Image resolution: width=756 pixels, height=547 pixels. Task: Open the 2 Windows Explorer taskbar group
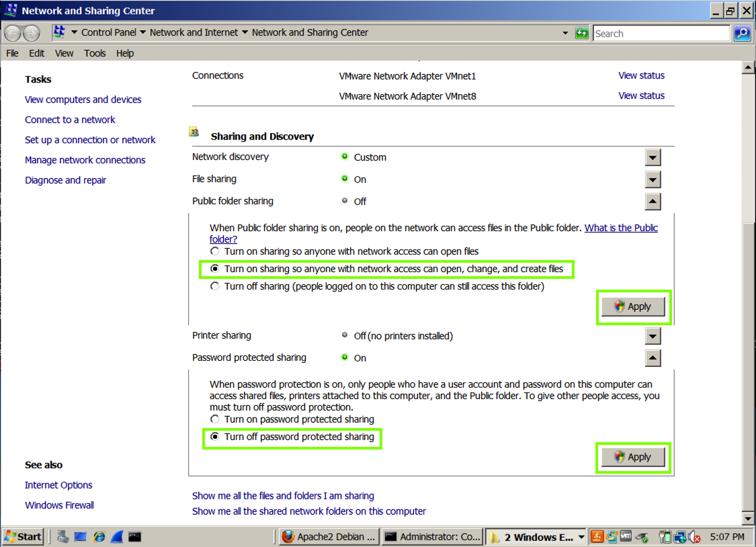[x=537, y=537]
